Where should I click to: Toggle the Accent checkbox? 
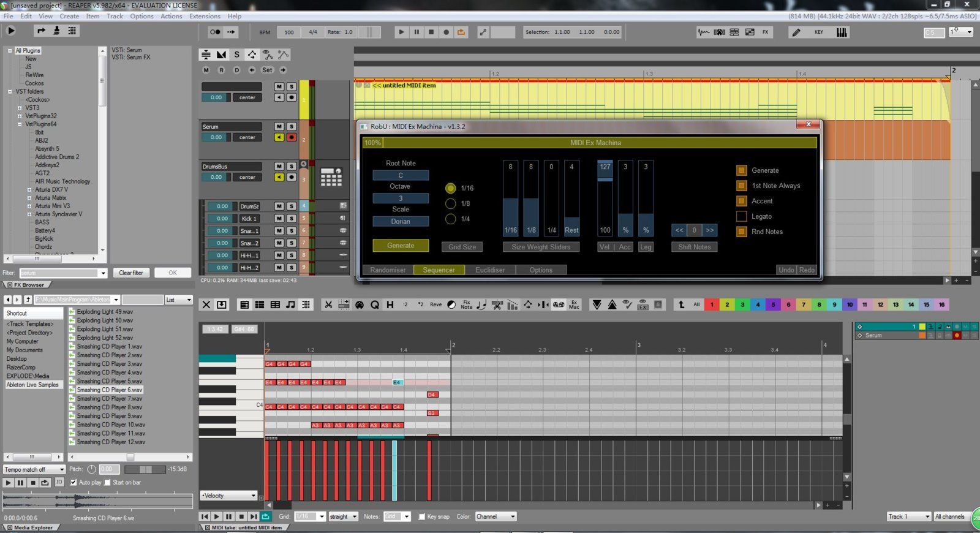click(x=741, y=201)
